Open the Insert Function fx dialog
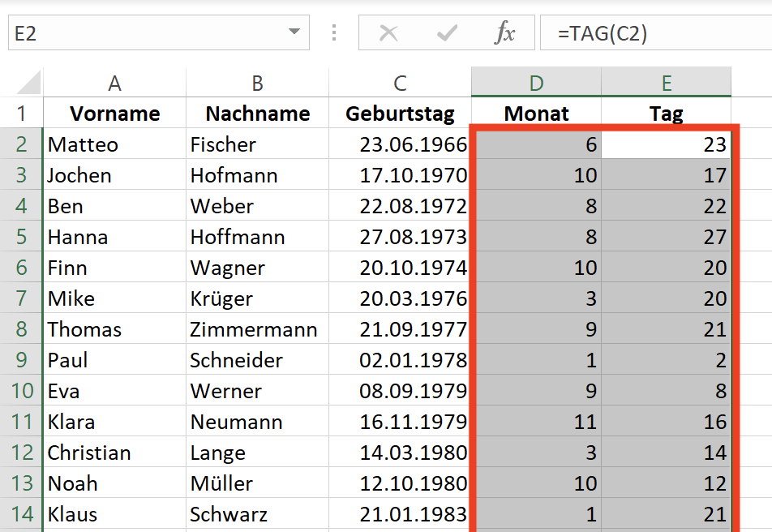 (504, 33)
